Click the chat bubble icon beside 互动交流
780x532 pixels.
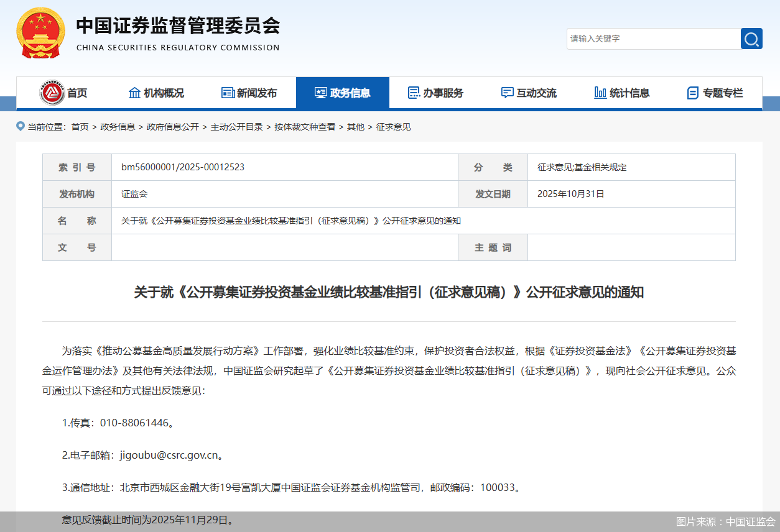(506, 93)
